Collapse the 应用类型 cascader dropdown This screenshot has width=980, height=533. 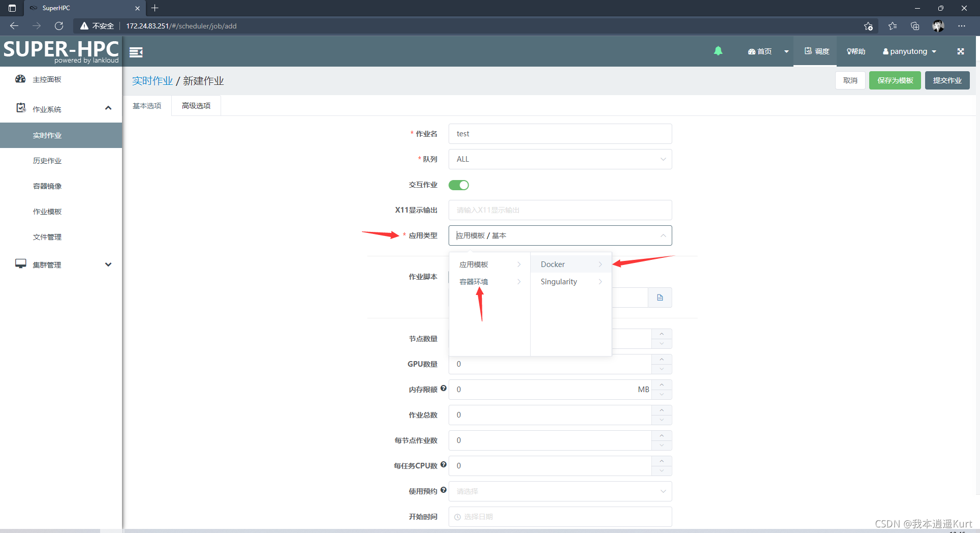tap(663, 235)
